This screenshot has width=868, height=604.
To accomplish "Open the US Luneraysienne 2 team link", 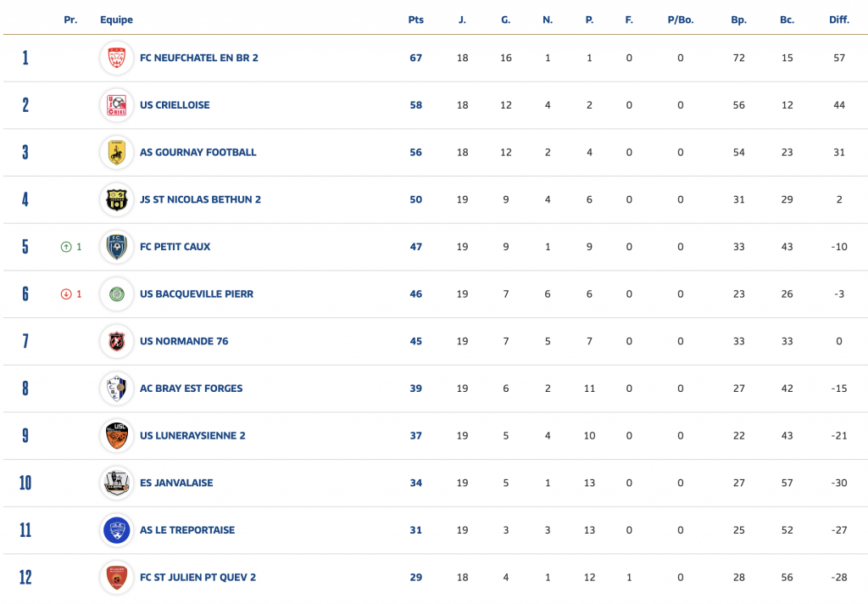I will point(192,436).
